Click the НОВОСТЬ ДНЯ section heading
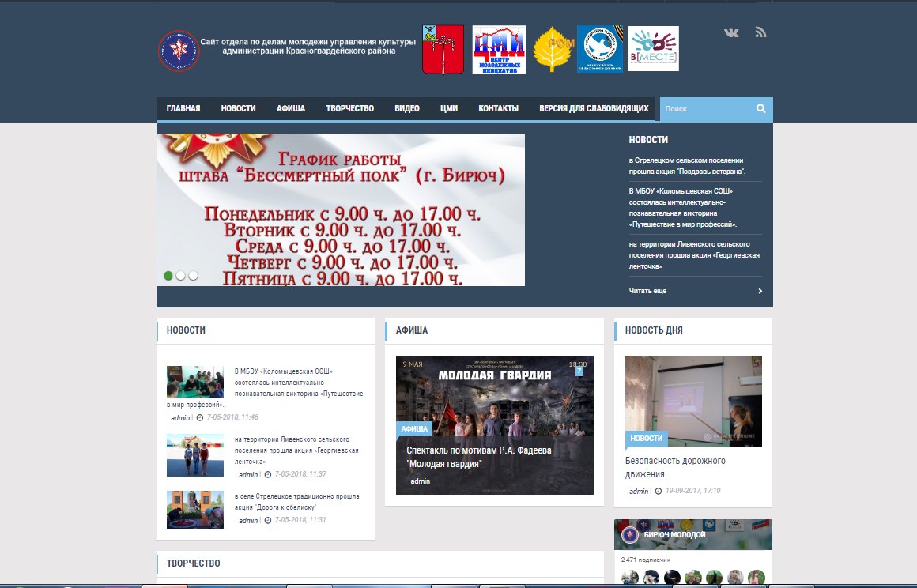The width and height of the screenshot is (917, 588). (654, 330)
